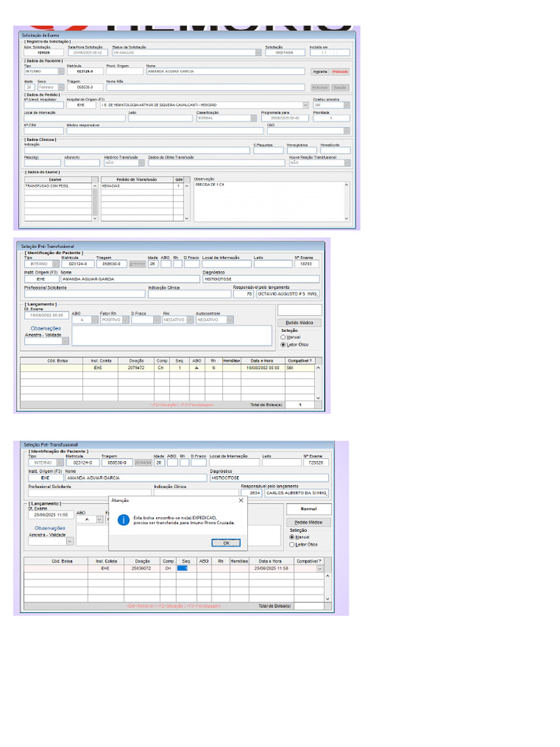
Task: Close the Atenção dialog with X
Action: [x=241, y=500]
